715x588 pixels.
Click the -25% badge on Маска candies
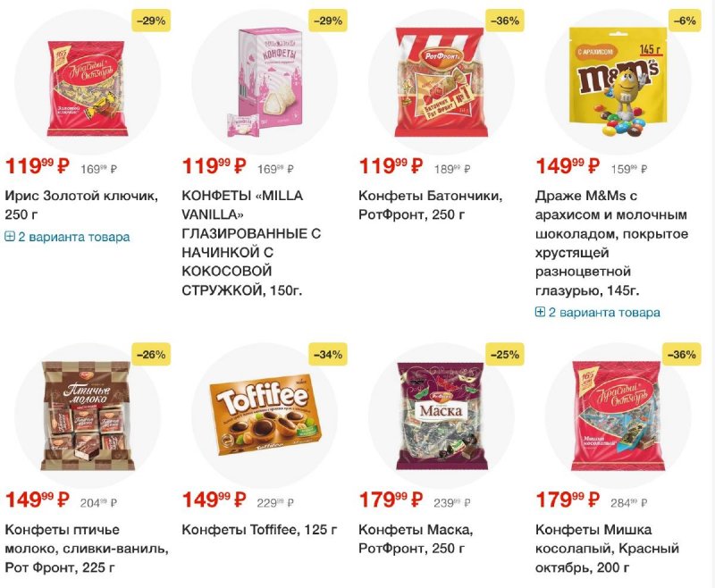coord(504,355)
